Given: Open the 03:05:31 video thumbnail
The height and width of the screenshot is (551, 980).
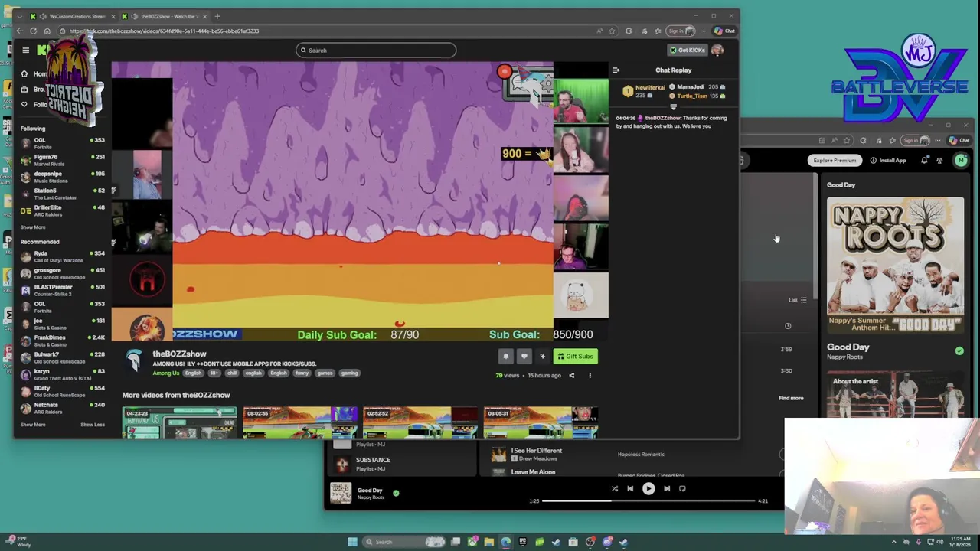Looking at the screenshot, I should click(541, 422).
